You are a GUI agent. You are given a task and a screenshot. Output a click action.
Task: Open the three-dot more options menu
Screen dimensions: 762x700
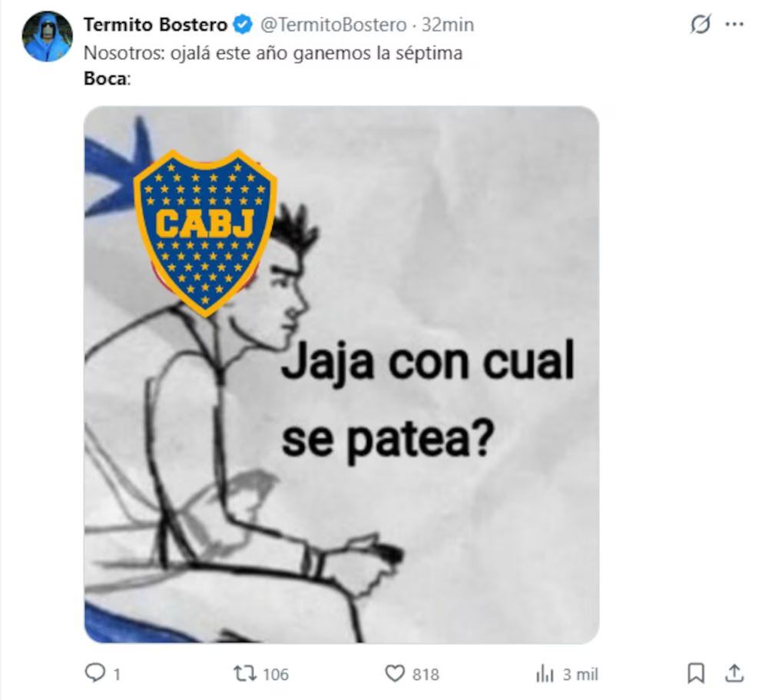point(734,24)
